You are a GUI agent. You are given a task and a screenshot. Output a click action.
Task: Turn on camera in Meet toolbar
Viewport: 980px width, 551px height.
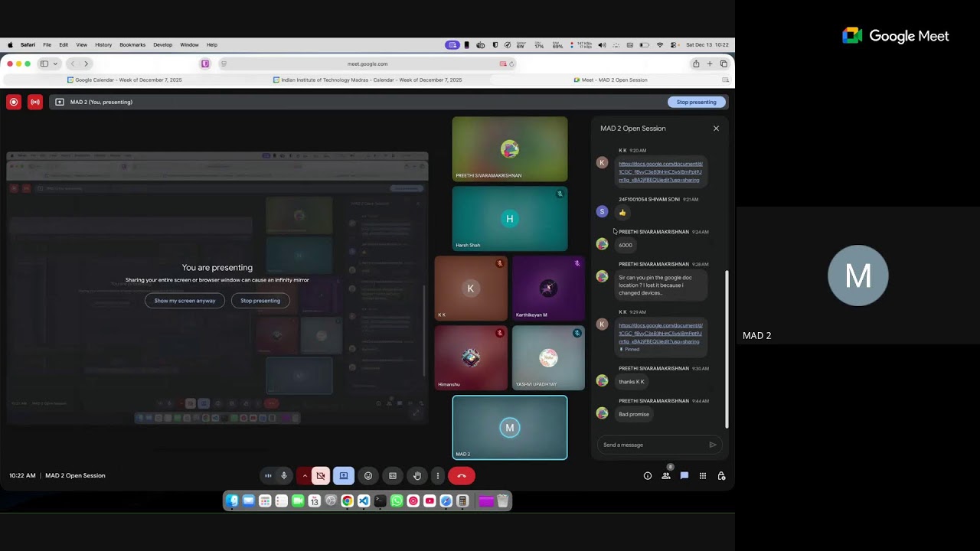click(x=321, y=476)
